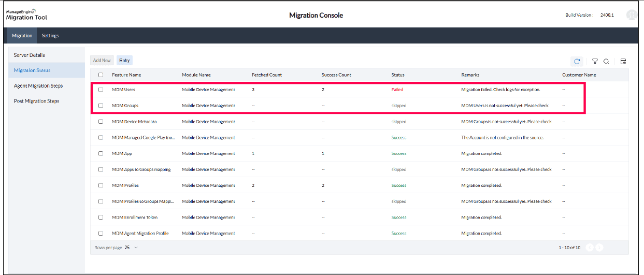Click the Build Version 2408.1 label
644x275 pixels.
tap(590, 15)
